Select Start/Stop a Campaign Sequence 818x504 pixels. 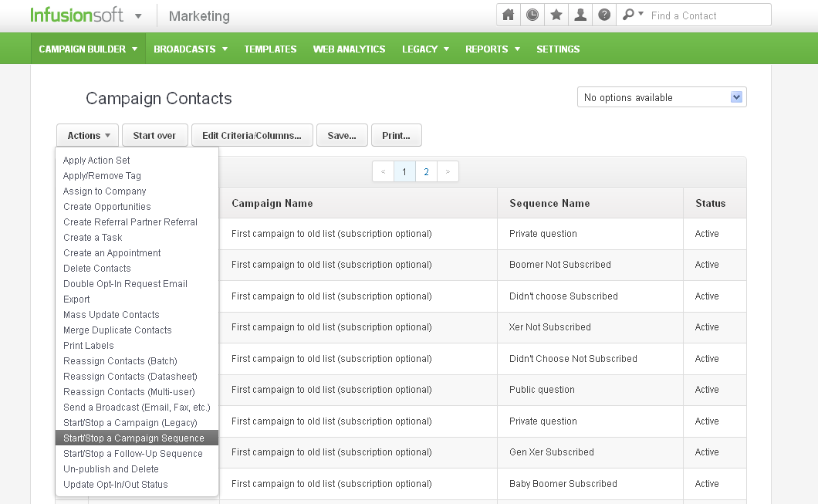(x=134, y=438)
